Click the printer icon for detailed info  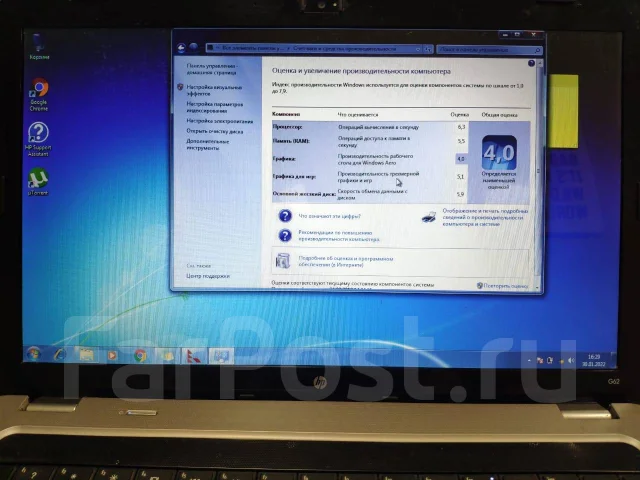(429, 217)
